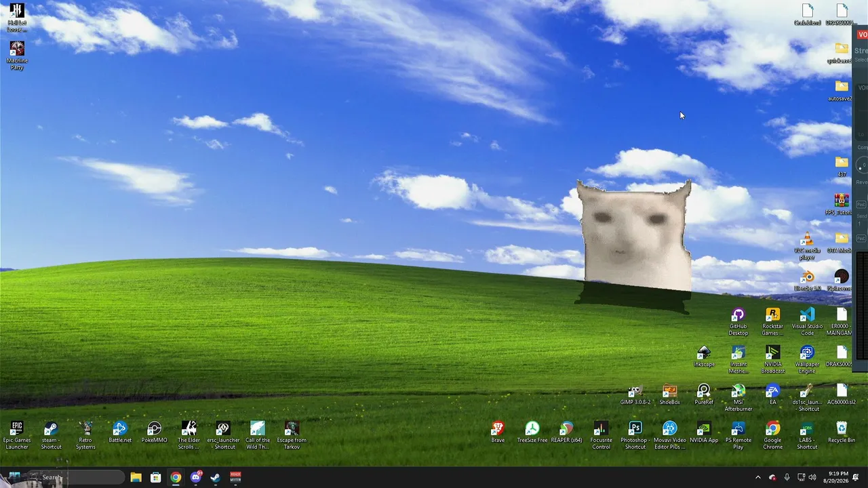868x488 pixels.
Task: Select the VLC media player icon
Action: point(807,245)
